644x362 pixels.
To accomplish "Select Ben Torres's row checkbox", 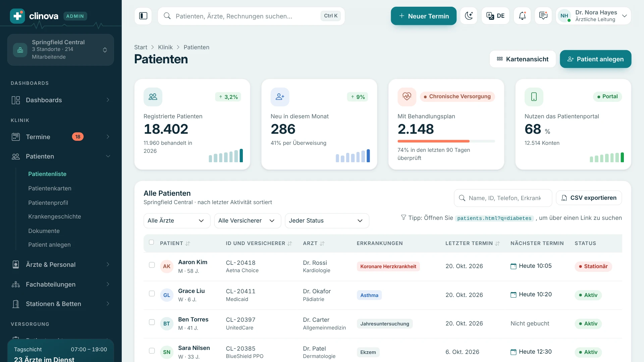I will (152, 322).
